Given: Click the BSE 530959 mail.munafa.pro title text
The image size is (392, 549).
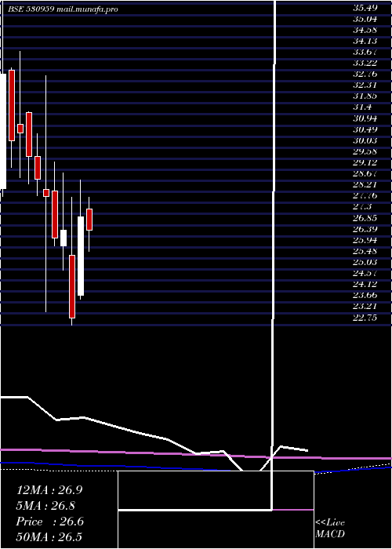Looking at the screenshot, I should click(63, 9).
